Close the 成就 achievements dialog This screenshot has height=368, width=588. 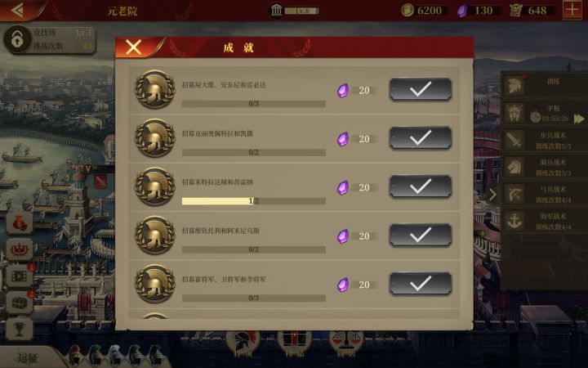tap(133, 47)
